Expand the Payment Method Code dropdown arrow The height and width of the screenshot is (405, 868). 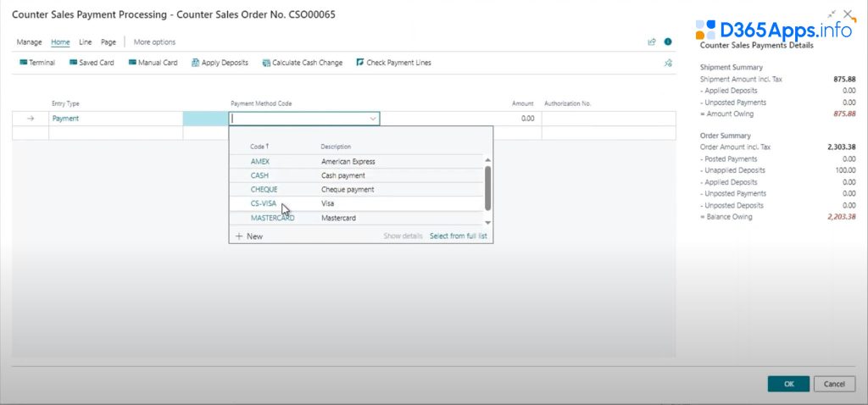click(x=372, y=119)
